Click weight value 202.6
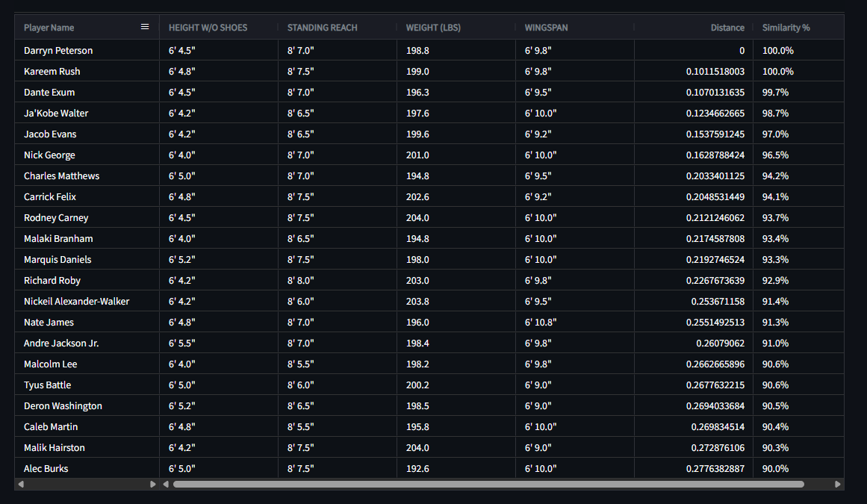Viewport: 867px width, 504px height. pyautogui.click(x=417, y=196)
